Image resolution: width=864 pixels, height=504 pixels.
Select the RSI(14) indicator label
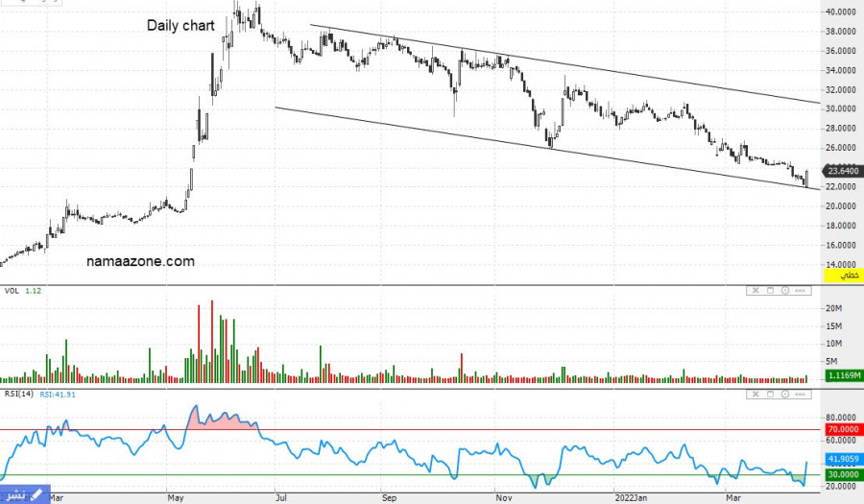tap(19, 395)
